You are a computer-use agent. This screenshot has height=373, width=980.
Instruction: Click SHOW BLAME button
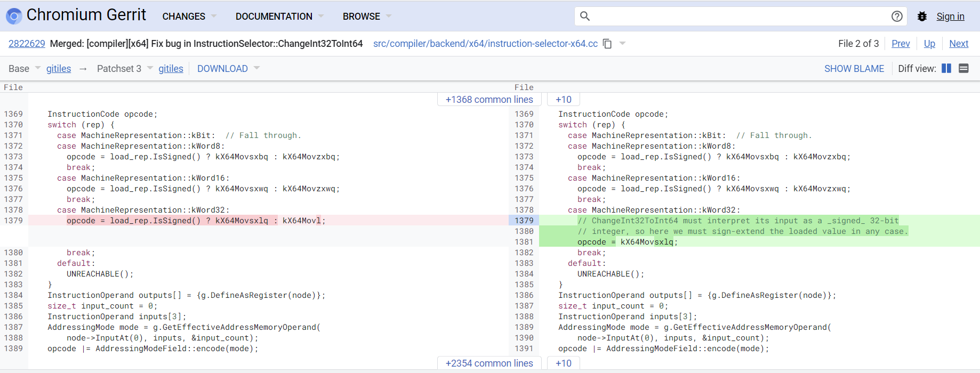tap(854, 68)
